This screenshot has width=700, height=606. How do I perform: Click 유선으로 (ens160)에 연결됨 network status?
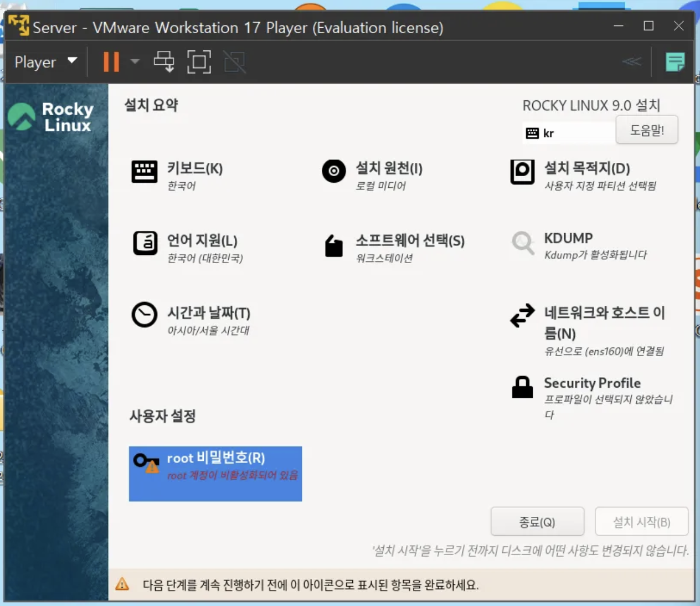point(604,351)
